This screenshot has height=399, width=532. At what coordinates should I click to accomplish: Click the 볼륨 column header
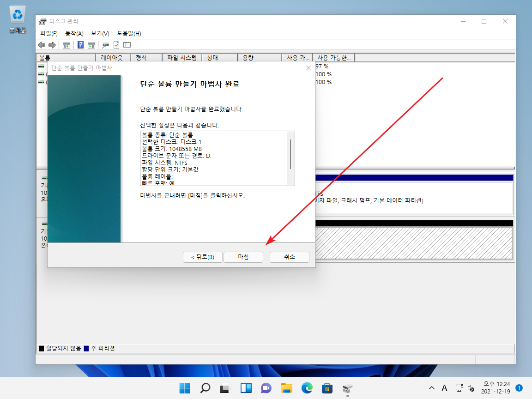pos(66,58)
